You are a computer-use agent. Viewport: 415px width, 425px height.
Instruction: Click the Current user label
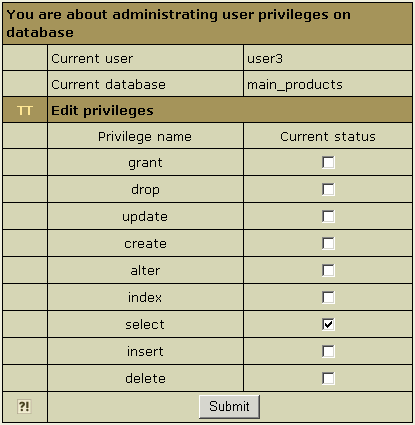coord(92,59)
